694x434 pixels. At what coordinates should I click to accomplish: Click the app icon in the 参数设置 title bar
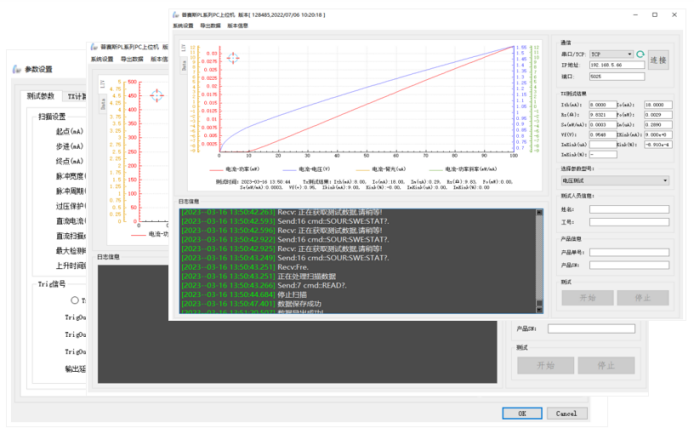(17, 69)
